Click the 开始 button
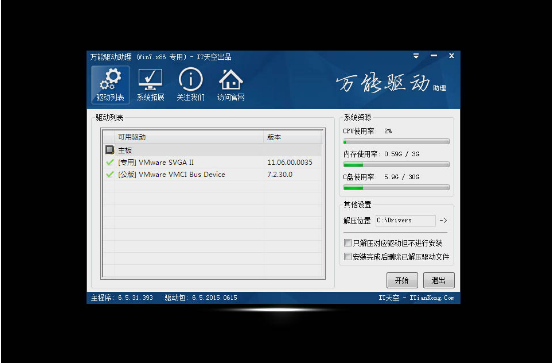552x363 pixels. 402,280
